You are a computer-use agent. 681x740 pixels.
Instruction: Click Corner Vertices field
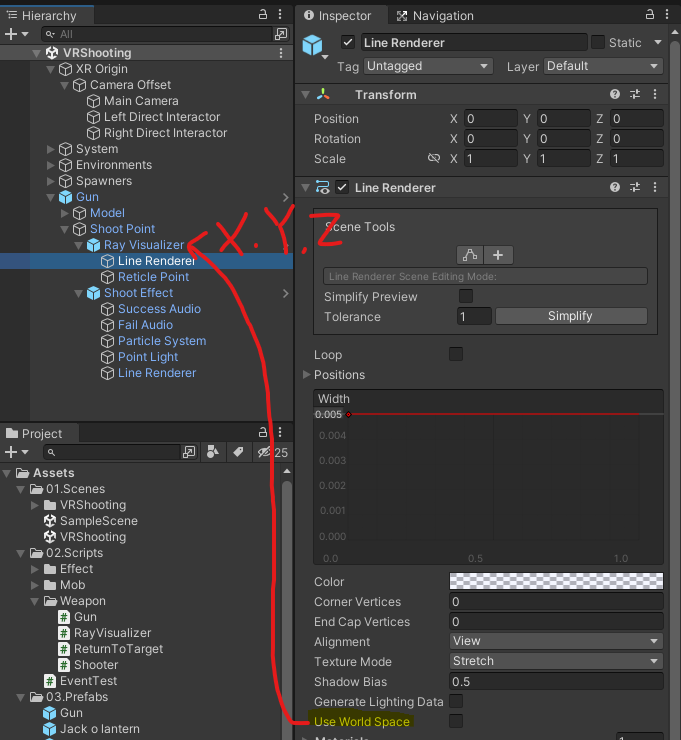(556, 601)
